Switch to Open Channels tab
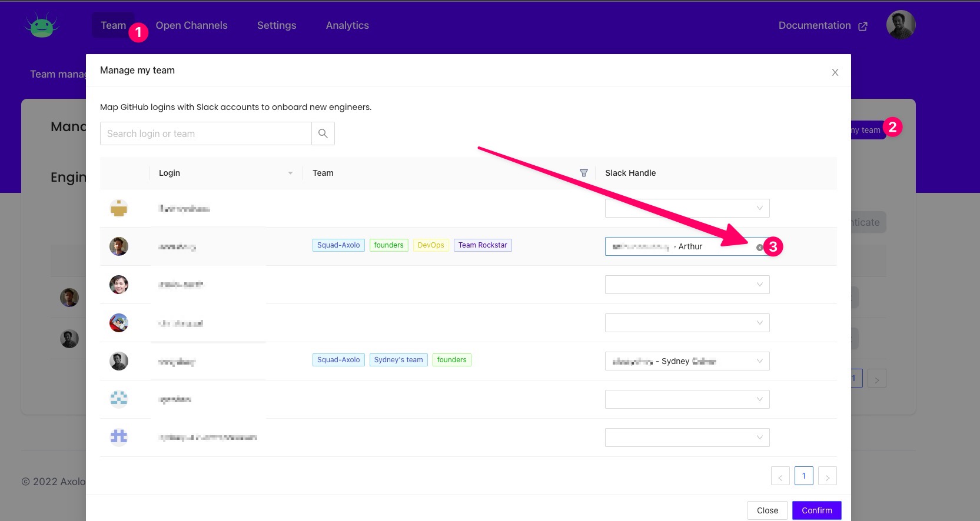Image resolution: width=980 pixels, height=521 pixels. (x=191, y=25)
